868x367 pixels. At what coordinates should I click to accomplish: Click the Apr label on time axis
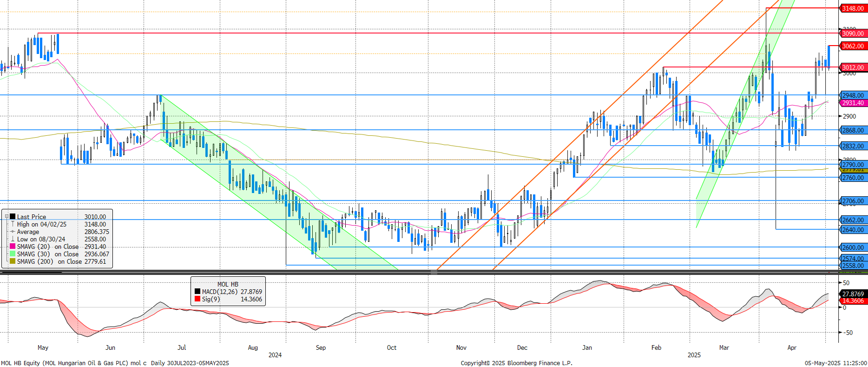click(x=792, y=347)
